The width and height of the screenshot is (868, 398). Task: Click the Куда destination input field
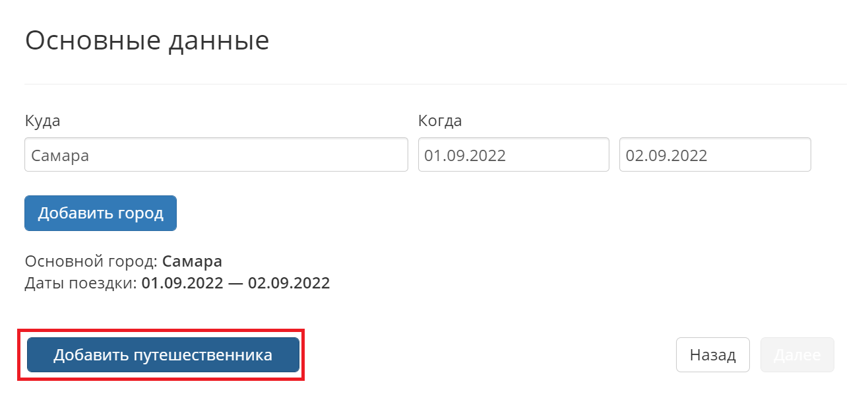tap(216, 155)
